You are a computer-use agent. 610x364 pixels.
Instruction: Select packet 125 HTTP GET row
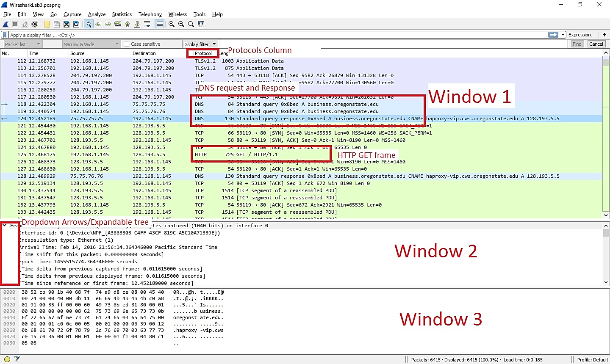point(301,154)
